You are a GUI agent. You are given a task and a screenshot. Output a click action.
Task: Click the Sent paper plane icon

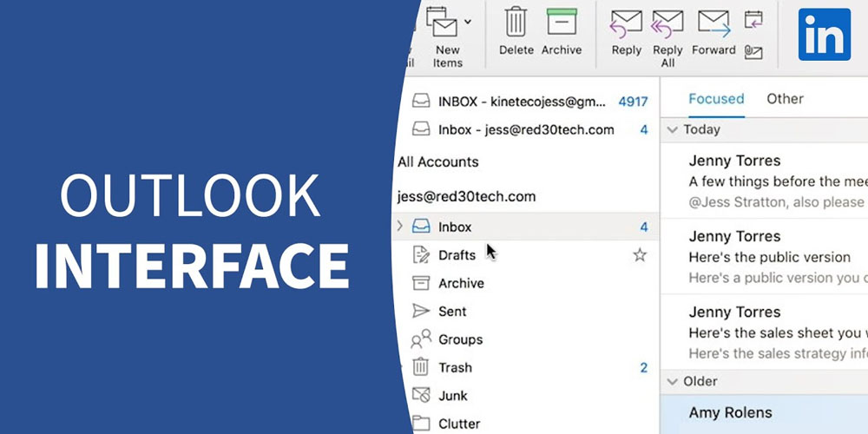421,311
